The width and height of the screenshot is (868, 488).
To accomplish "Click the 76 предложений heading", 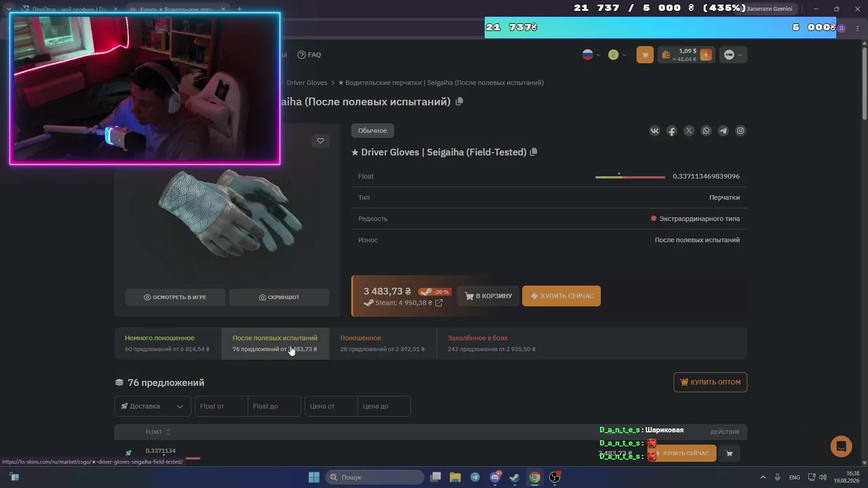I will point(166,383).
